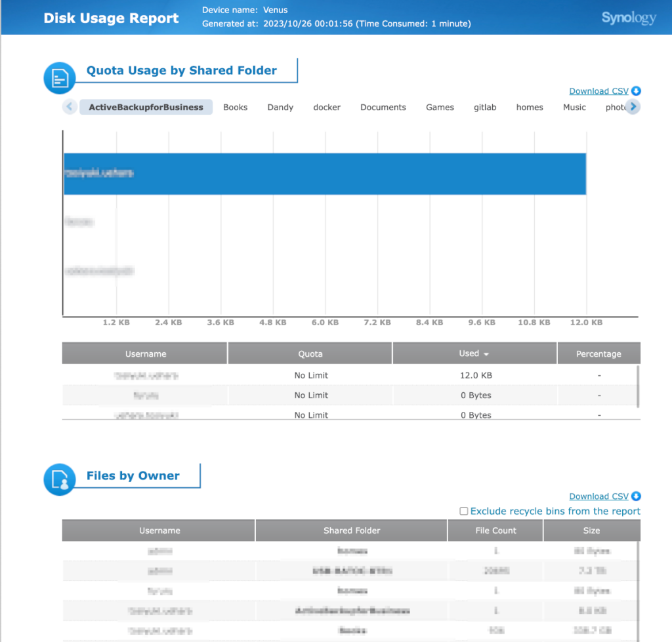Sort quota table by Username column
The height and width of the screenshot is (642, 672).
pyautogui.click(x=145, y=353)
